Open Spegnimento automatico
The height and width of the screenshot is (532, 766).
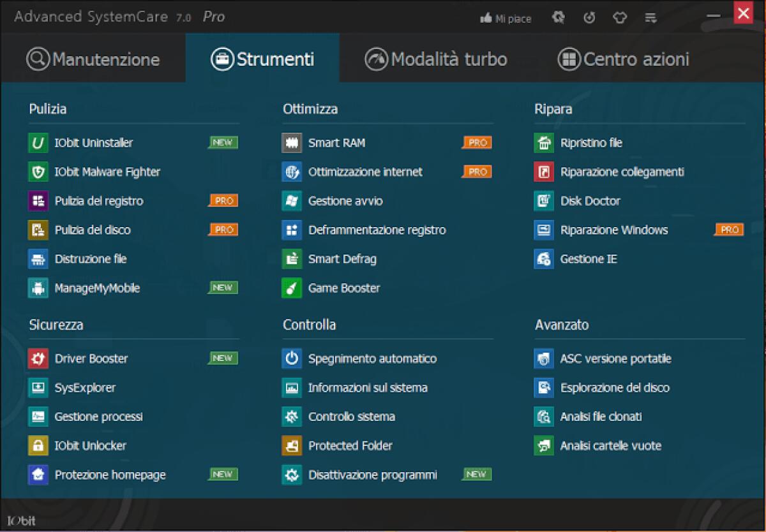pyautogui.click(x=372, y=358)
